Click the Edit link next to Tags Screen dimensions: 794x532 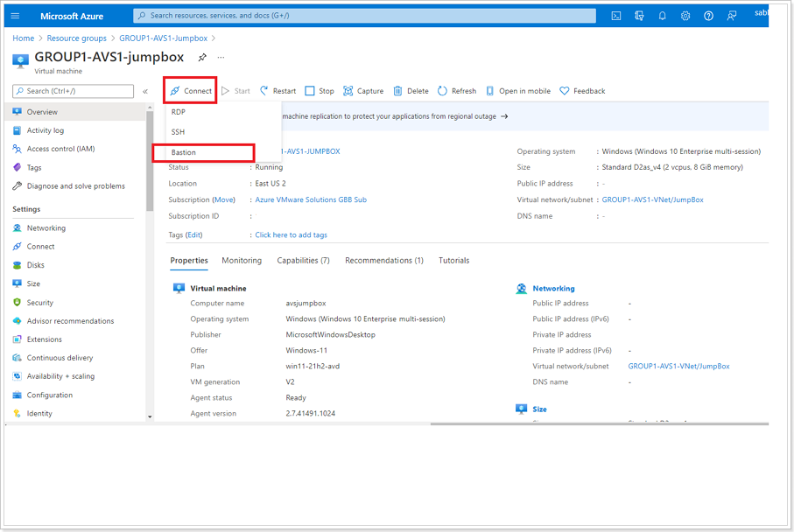click(194, 234)
